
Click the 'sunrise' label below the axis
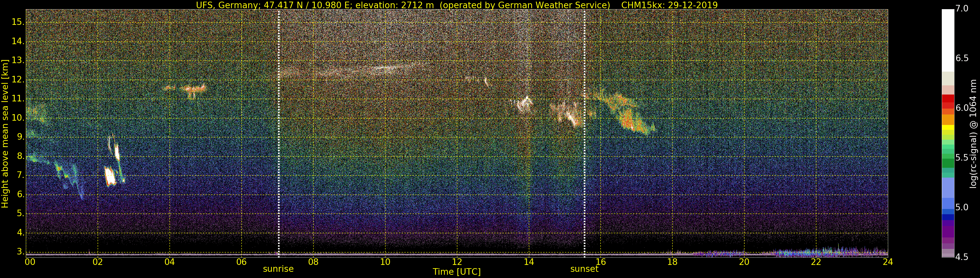278,269
